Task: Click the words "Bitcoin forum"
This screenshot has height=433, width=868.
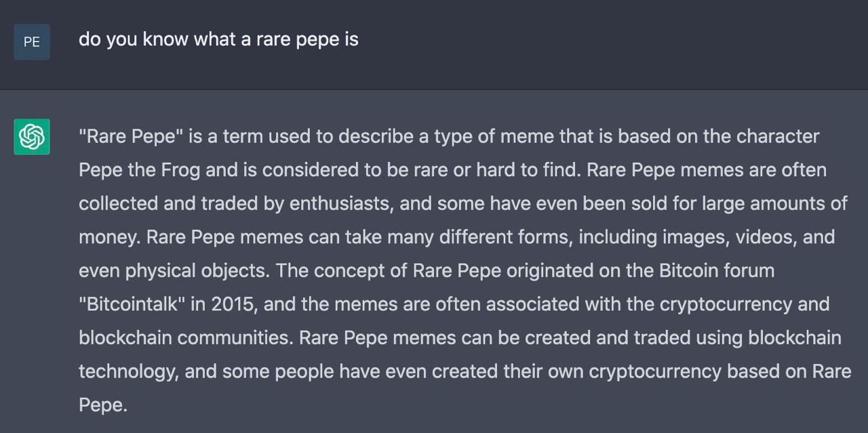Action: pos(717,270)
